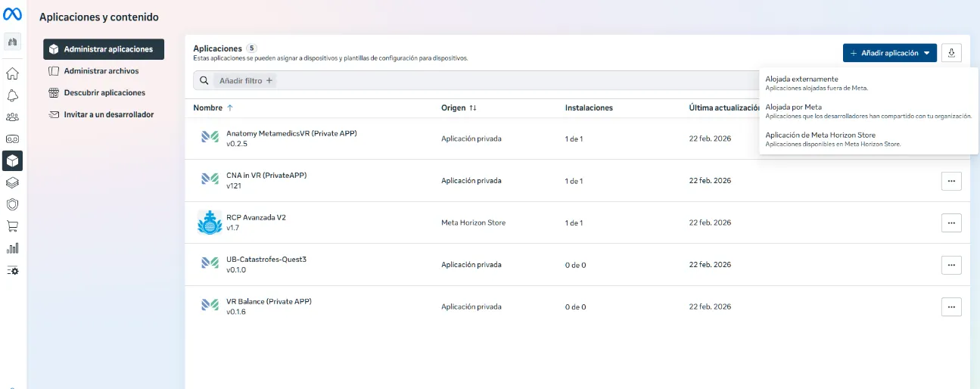Click version v121 text
Screen dimensions: 980x389
[x=233, y=186]
